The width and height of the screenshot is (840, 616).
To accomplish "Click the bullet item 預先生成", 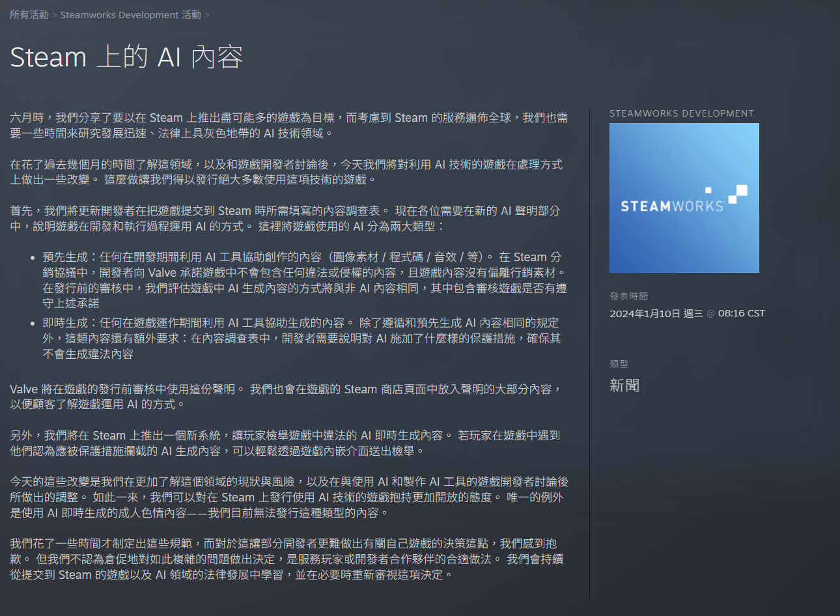I will [305, 280].
